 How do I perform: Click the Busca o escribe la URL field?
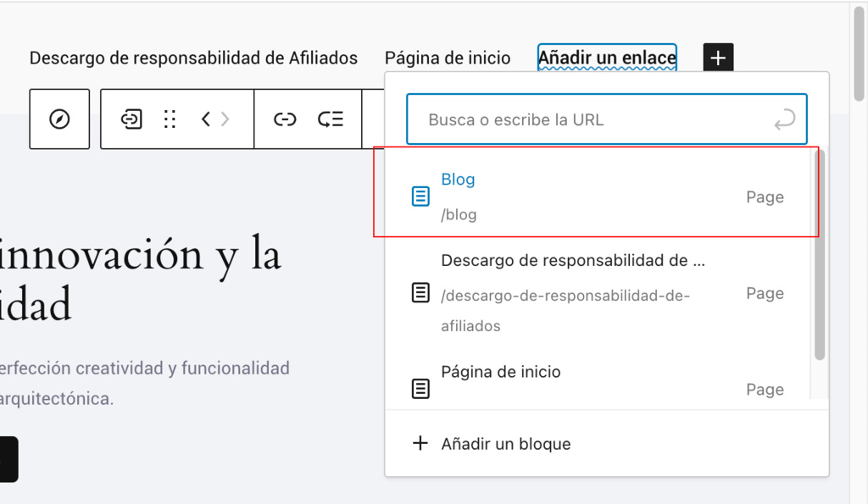607,119
